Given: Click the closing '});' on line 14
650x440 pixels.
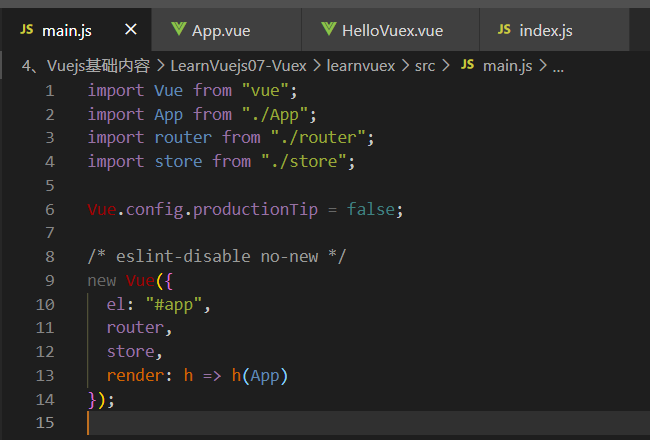Looking at the screenshot, I should [x=101, y=400].
